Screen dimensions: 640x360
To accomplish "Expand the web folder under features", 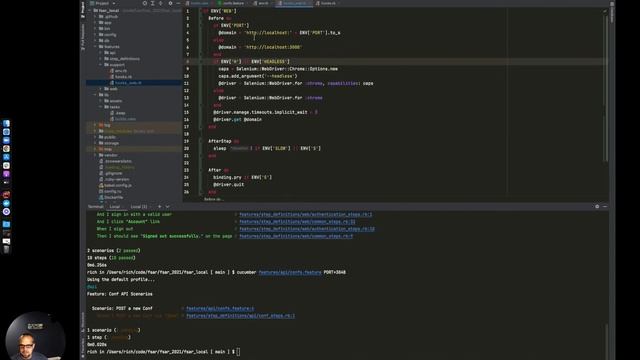I will point(101,89).
